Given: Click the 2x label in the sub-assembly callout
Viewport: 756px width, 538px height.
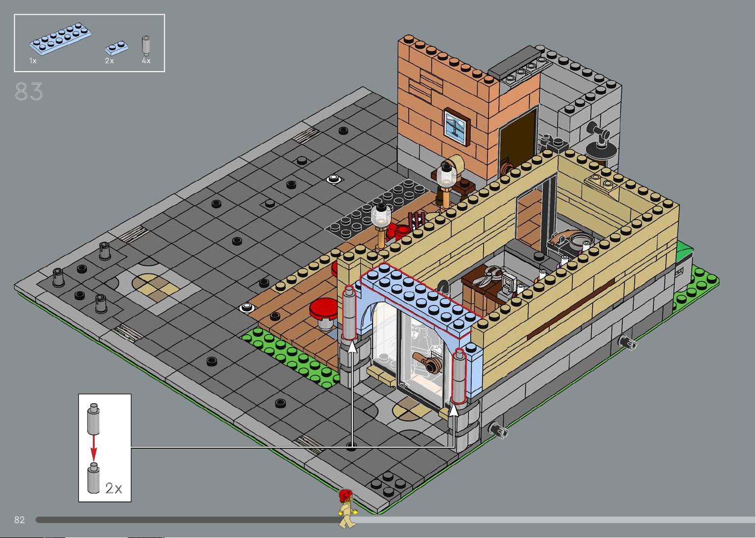Looking at the screenshot, I should 113,488.
